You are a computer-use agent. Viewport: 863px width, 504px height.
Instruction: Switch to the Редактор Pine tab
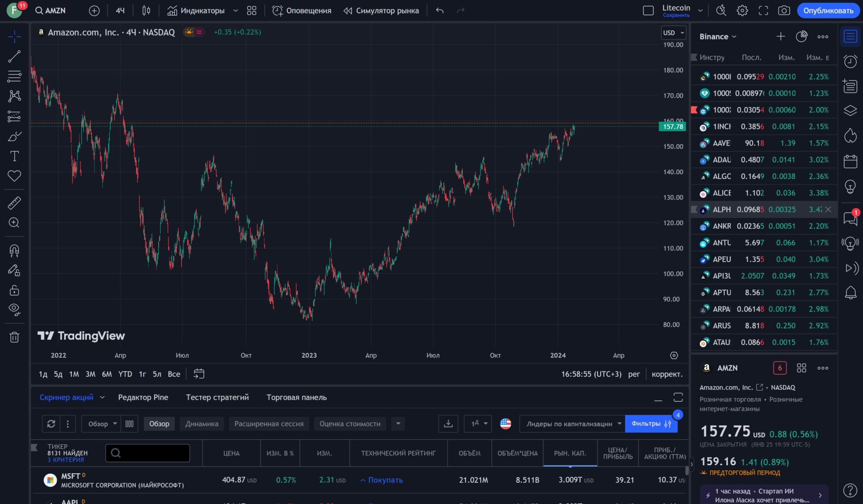(143, 397)
